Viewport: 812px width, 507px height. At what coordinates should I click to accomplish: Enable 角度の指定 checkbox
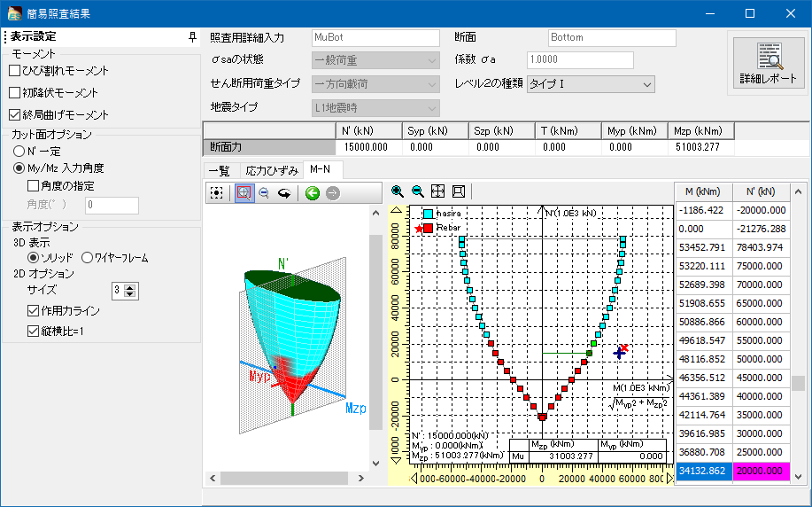coord(33,185)
